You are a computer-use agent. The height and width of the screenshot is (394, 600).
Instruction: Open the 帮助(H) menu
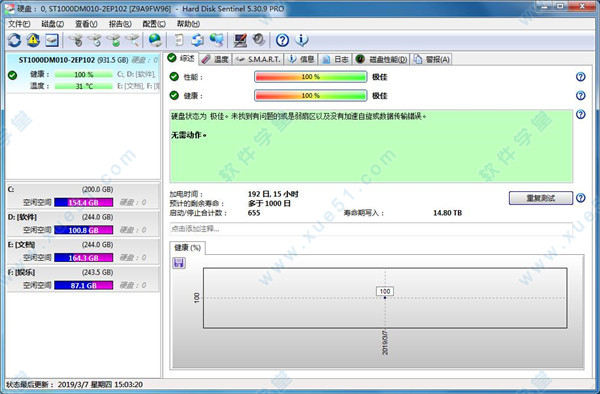[x=188, y=24]
